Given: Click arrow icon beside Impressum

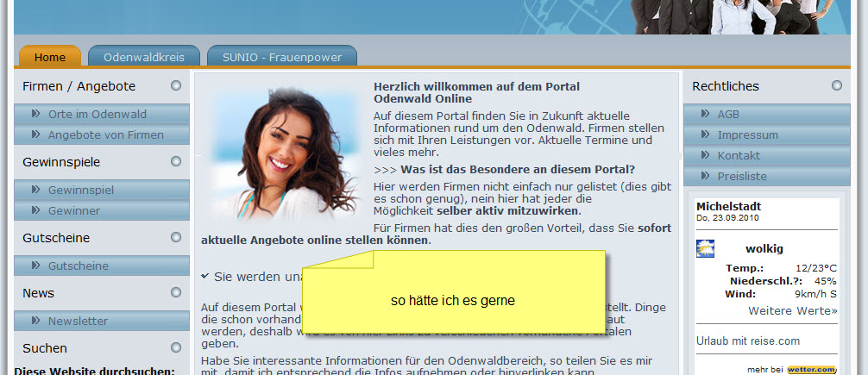Looking at the screenshot, I should tap(706, 134).
